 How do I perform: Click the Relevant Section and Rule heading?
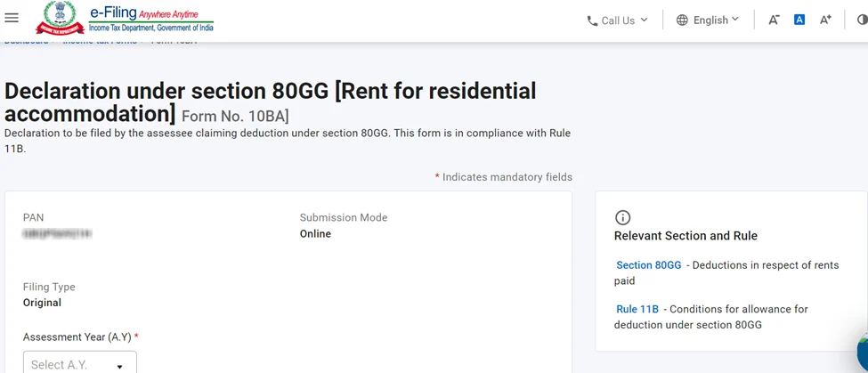[685, 236]
